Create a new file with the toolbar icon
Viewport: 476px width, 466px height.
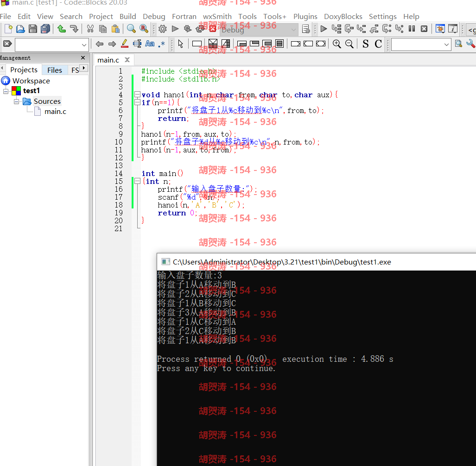point(8,29)
